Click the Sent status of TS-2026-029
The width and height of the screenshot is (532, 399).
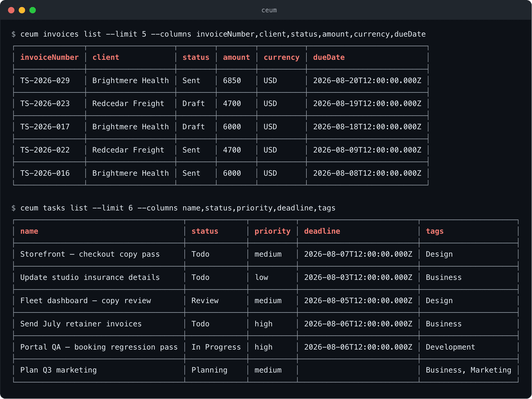191,81
